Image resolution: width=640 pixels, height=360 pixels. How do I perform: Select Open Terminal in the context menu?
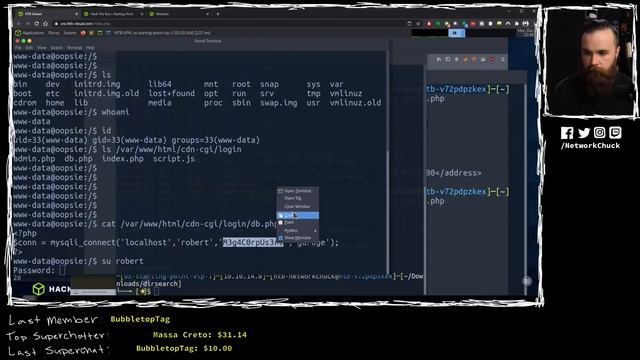point(298,191)
